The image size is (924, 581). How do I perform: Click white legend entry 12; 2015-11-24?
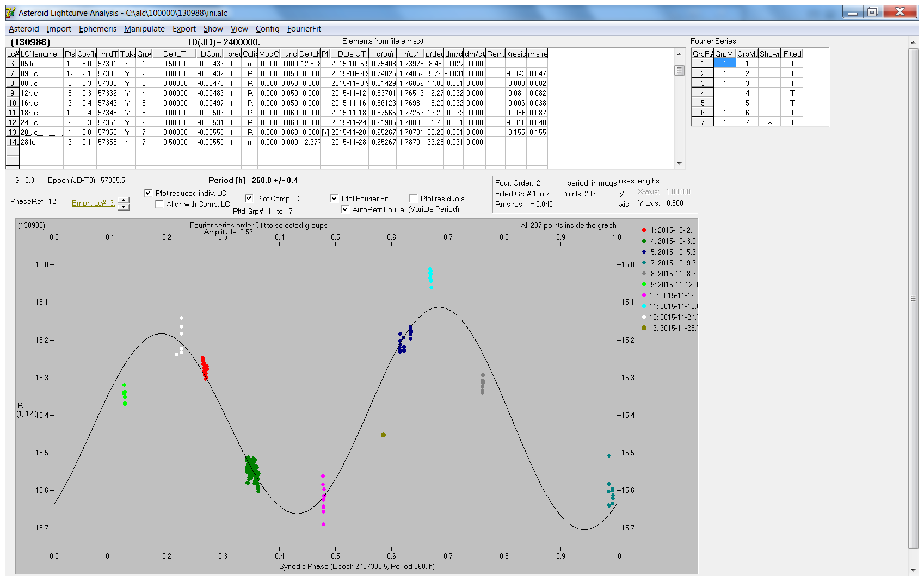[x=669, y=317]
